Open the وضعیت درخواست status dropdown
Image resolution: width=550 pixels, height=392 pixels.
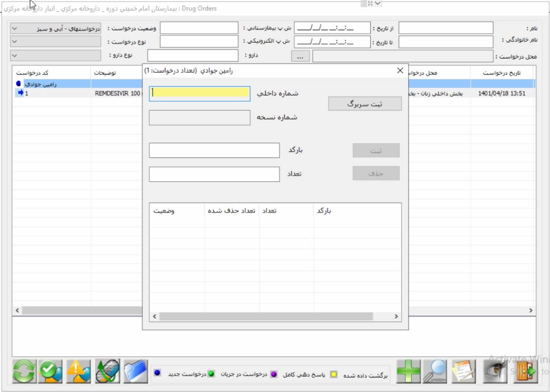tap(56, 29)
